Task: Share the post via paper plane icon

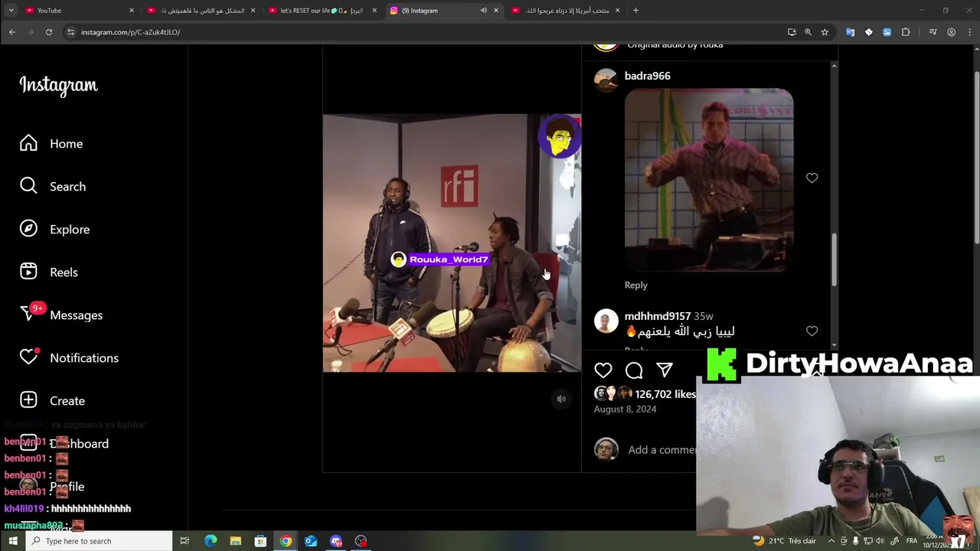Action: [x=665, y=370]
